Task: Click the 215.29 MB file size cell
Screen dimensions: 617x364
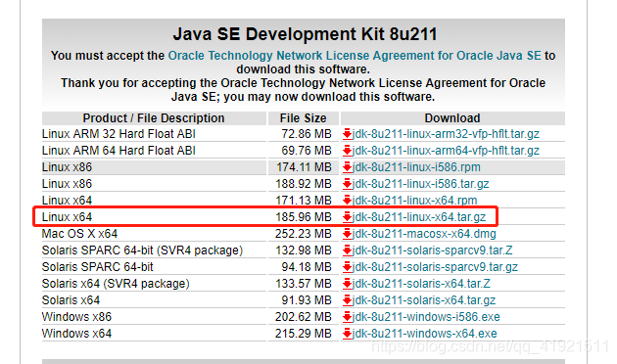Action: (x=304, y=334)
